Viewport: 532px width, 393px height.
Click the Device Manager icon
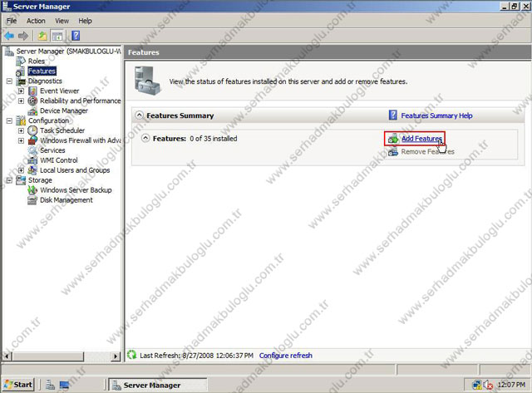tap(32, 111)
